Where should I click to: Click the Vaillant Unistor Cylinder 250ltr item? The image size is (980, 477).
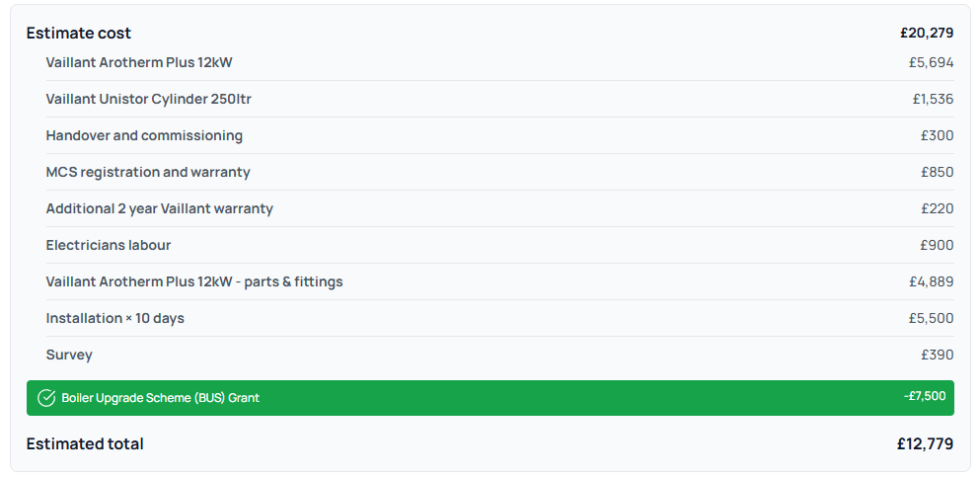point(155,99)
